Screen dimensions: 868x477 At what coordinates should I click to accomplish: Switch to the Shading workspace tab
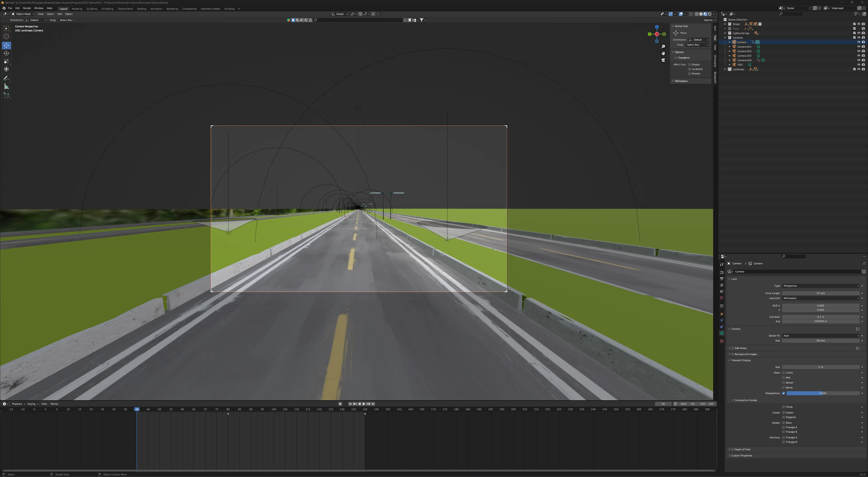(141, 9)
